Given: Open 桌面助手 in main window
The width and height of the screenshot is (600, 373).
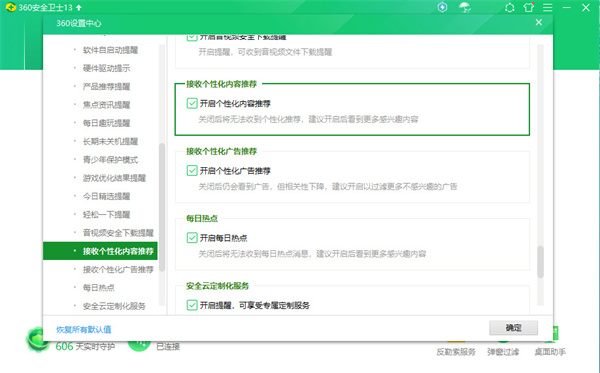Looking at the screenshot, I should coord(550,352).
